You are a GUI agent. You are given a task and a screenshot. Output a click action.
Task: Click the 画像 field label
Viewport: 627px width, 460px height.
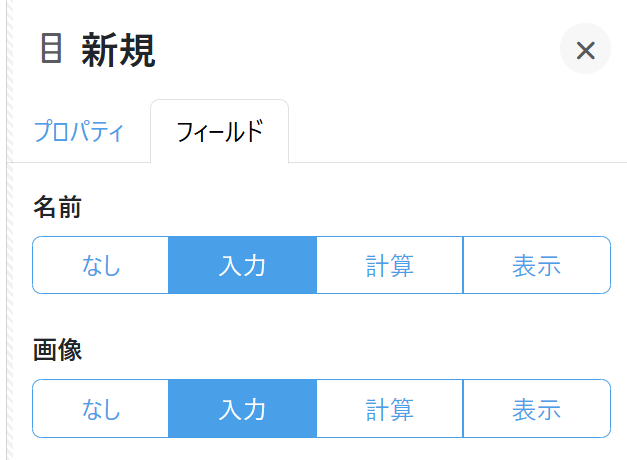click(x=57, y=350)
